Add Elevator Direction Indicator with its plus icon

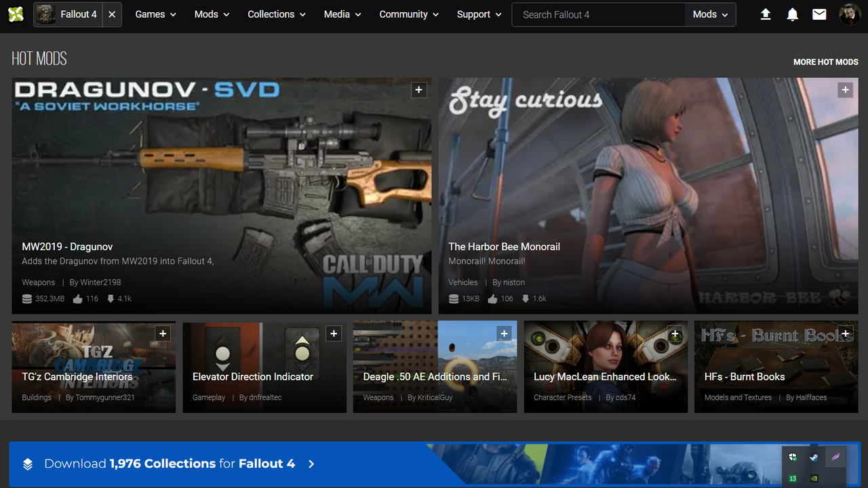(x=334, y=333)
